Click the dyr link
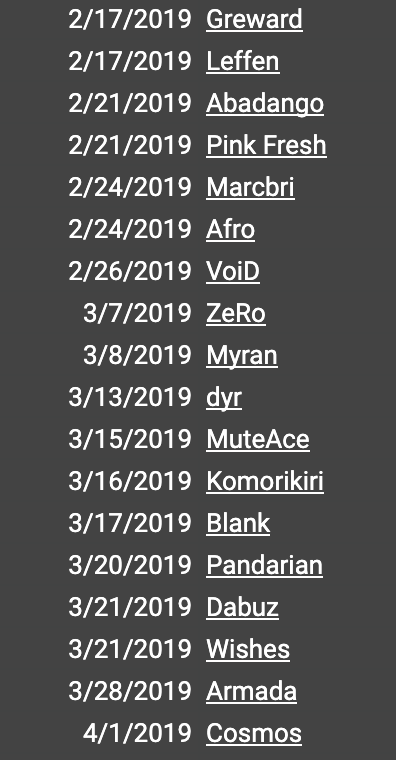Viewport: 396px width, 760px height. click(x=224, y=397)
